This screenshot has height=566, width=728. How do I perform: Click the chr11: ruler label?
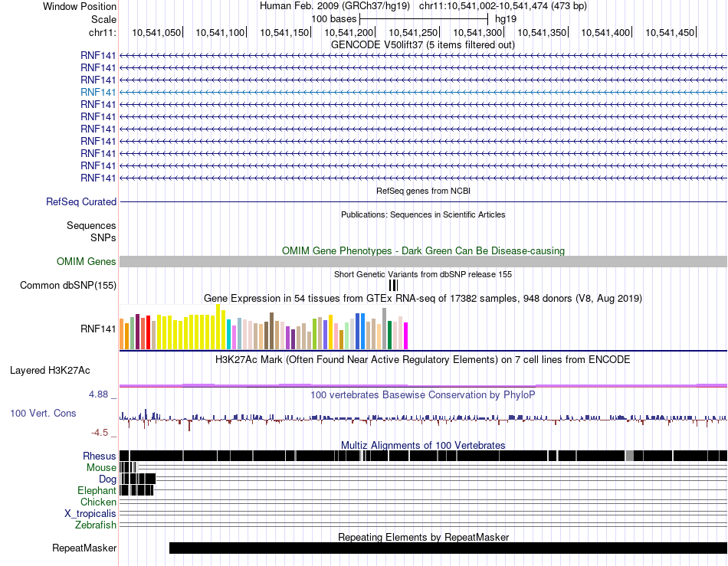[x=103, y=32]
